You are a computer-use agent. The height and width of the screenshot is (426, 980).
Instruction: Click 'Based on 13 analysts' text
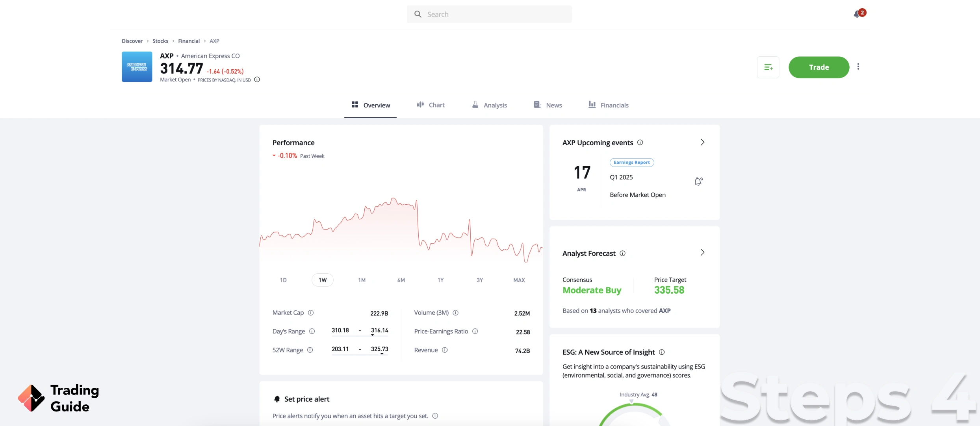coord(616,311)
